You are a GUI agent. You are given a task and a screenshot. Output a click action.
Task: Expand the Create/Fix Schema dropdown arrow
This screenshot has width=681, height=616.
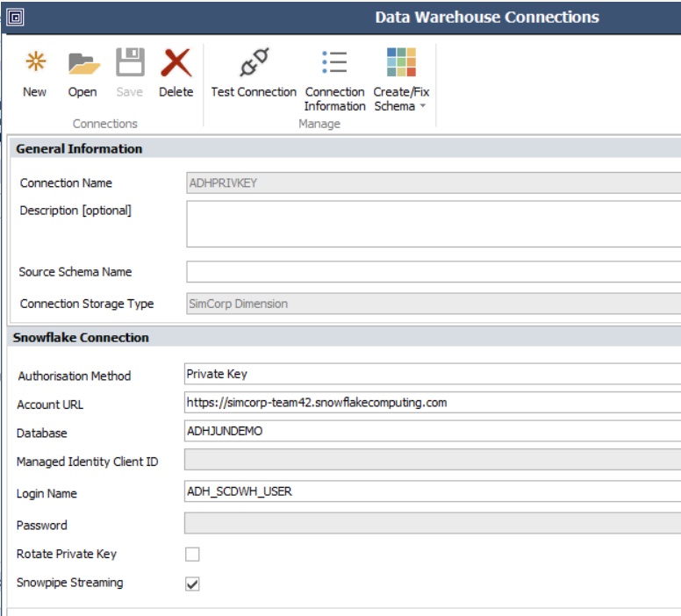(x=423, y=105)
